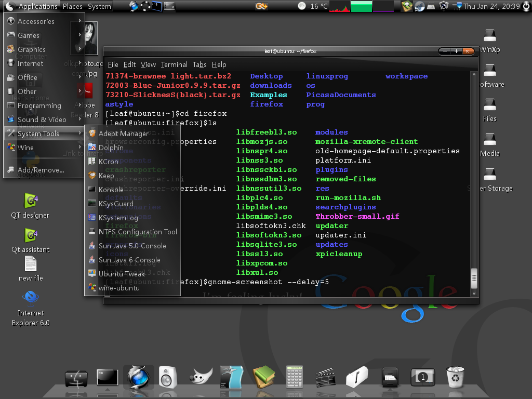Launch Ubuntu Tweak from System Tools

point(132,274)
